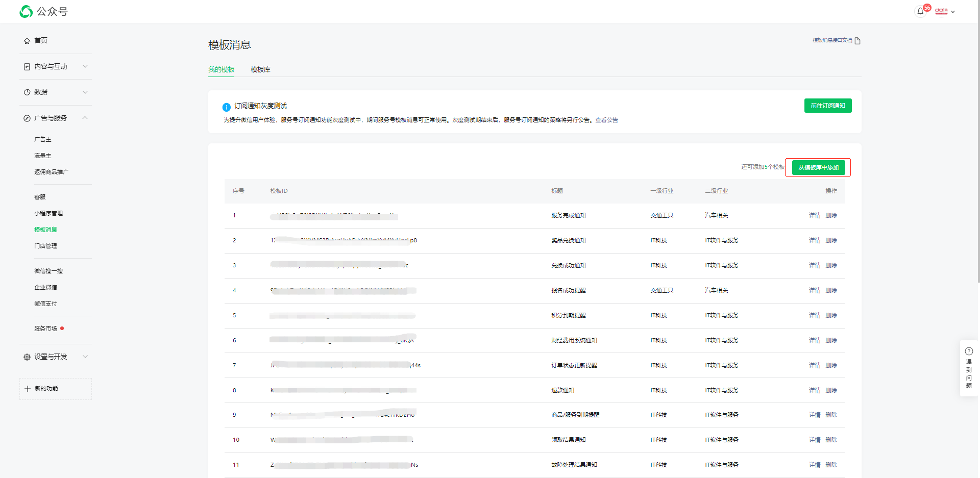
Task: Open 详情 for 财经费用系统通知 row
Action: point(815,340)
